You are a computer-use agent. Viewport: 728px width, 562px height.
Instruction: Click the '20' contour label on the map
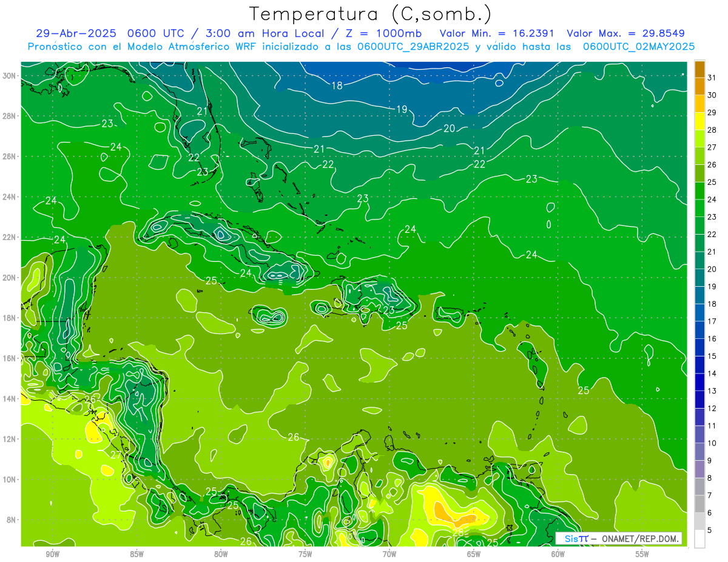450,129
